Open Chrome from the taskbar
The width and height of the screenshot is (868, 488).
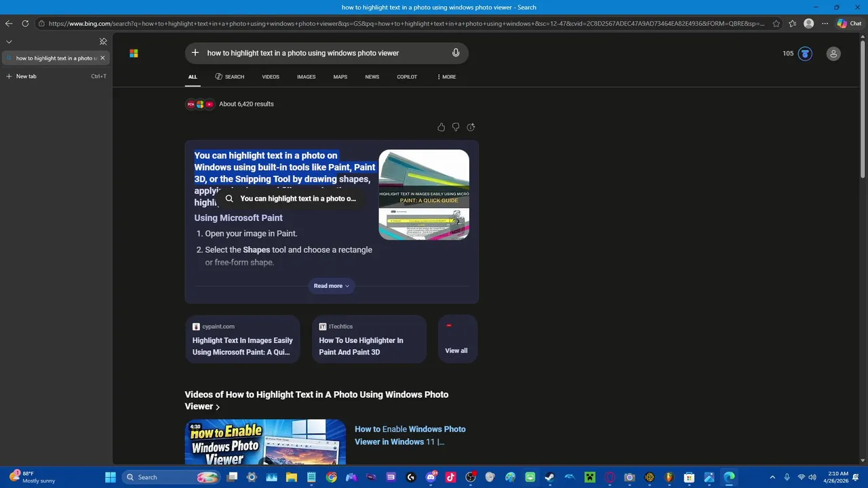331,477
